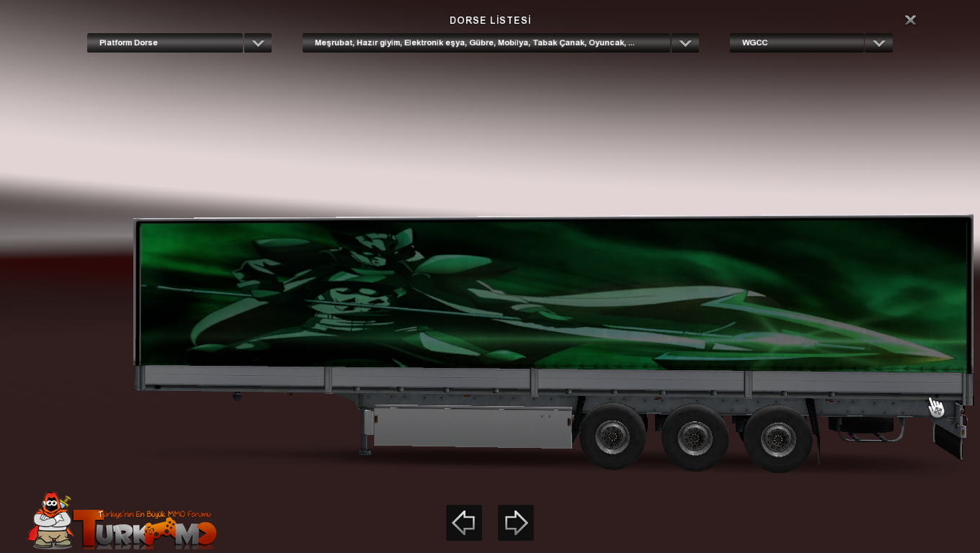This screenshot has height=553, width=980.
Task: Expand the cargo list dropdown arrow
Action: pos(685,43)
